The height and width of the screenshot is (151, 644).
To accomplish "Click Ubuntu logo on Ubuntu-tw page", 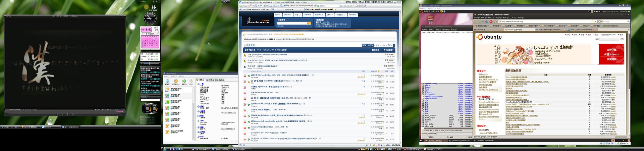I will click(x=489, y=37).
